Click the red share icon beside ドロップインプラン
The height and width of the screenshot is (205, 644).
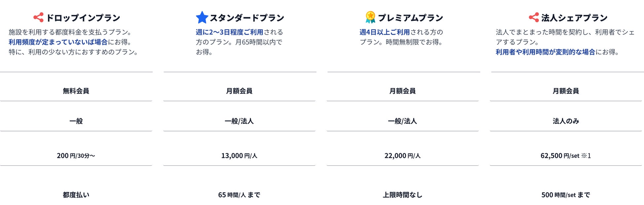pos(38,17)
